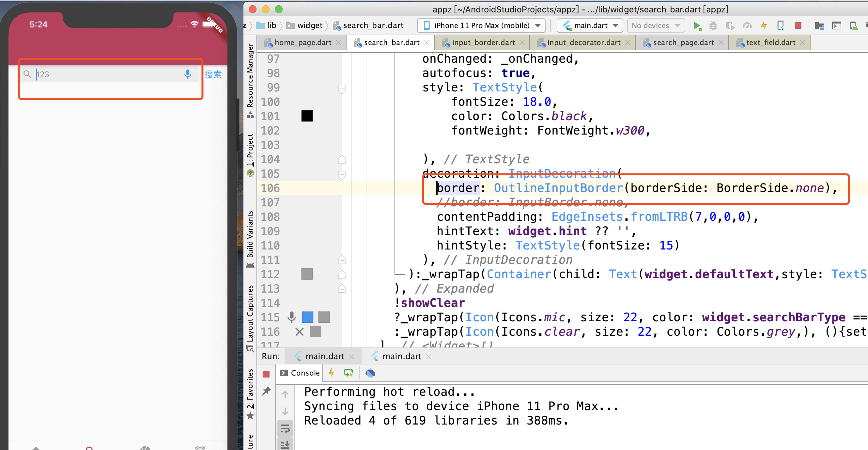Click Project Structure folder icon
This screenshot has height=450, width=868.
(819, 26)
